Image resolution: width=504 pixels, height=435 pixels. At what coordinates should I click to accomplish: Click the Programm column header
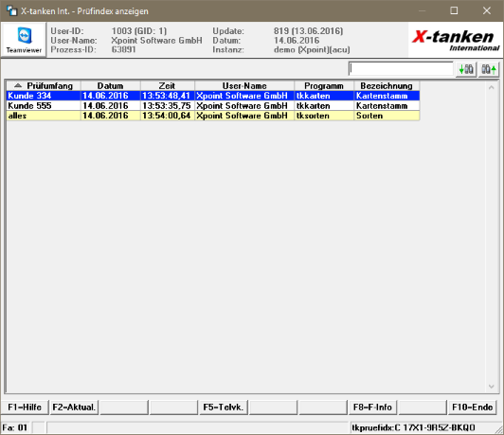pyautogui.click(x=324, y=86)
